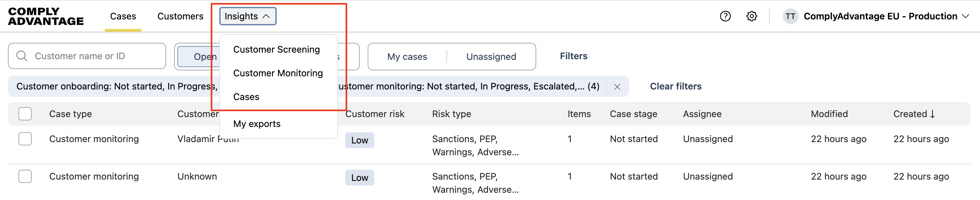The height and width of the screenshot is (200, 980).
Task: Click the Clear filters link
Action: [x=675, y=86]
